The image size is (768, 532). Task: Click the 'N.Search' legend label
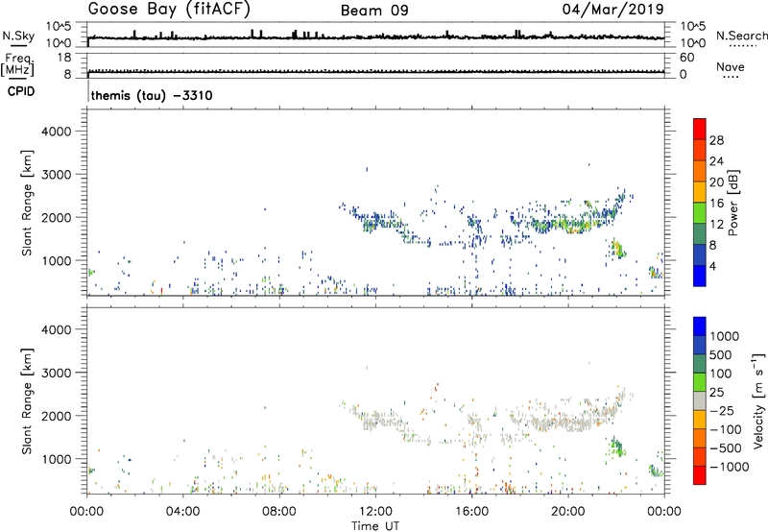pyautogui.click(x=741, y=36)
